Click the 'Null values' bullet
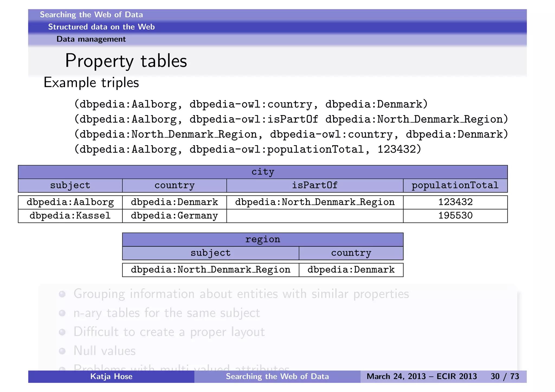The image size is (555, 392). tap(104, 351)
